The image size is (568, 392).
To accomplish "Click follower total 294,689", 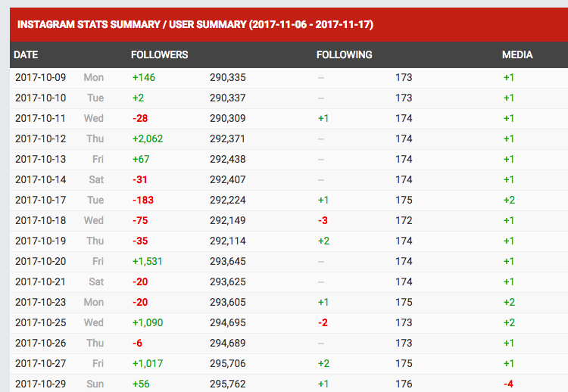I will [227, 343].
